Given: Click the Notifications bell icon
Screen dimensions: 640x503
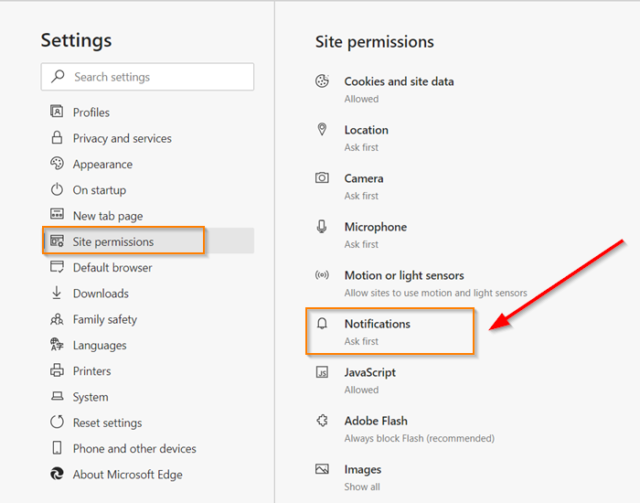Looking at the screenshot, I should [x=322, y=324].
